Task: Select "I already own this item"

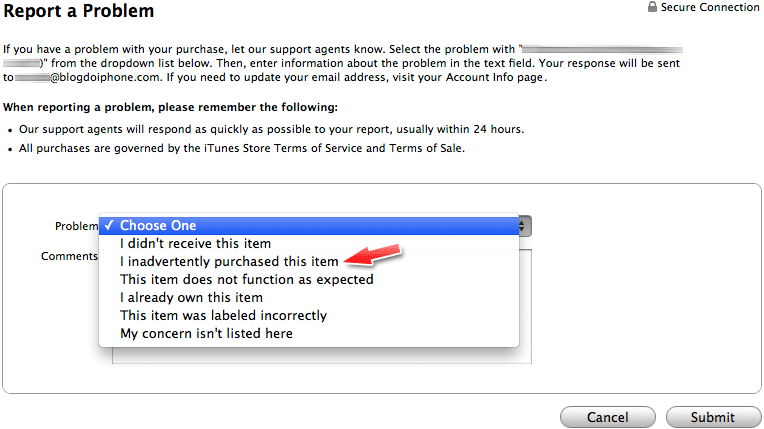Action: pos(309,297)
